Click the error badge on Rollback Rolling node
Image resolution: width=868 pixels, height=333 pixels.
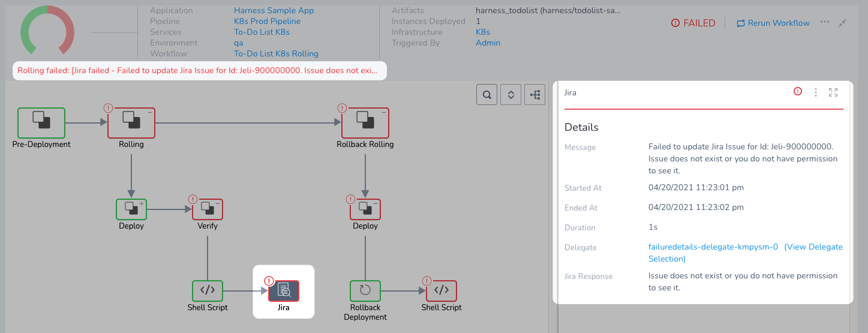coord(342,108)
